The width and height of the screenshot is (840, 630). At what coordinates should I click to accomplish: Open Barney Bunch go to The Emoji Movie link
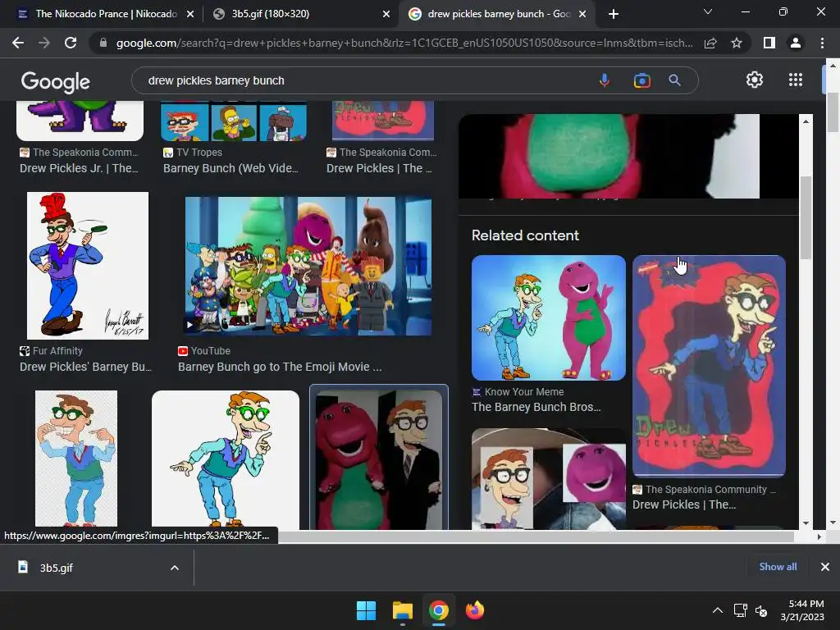pos(280,367)
